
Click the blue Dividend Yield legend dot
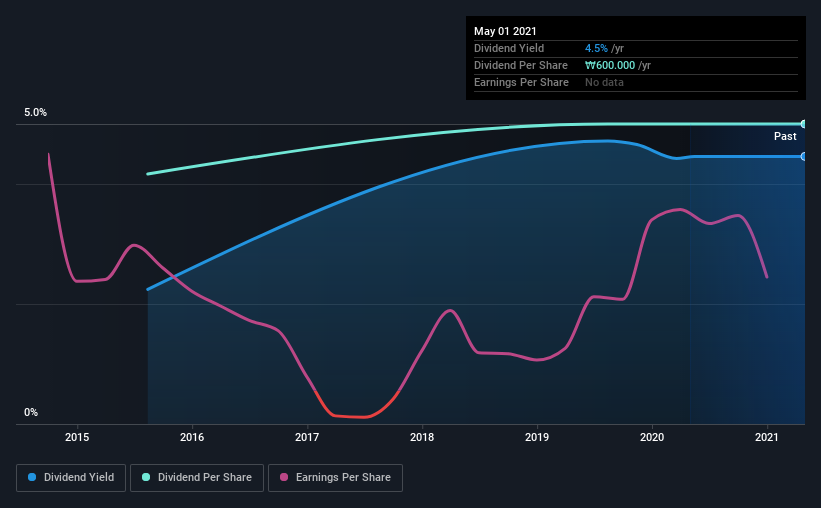32,477
